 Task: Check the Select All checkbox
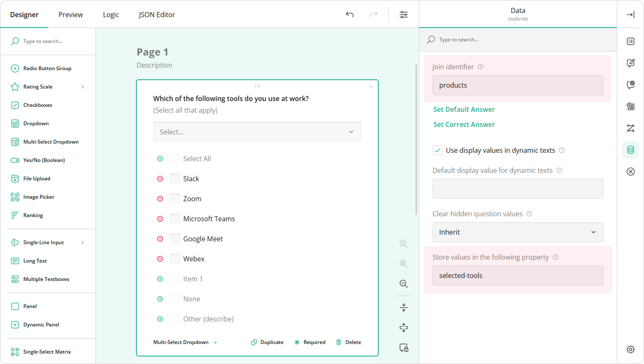click(x=175, y=159)
